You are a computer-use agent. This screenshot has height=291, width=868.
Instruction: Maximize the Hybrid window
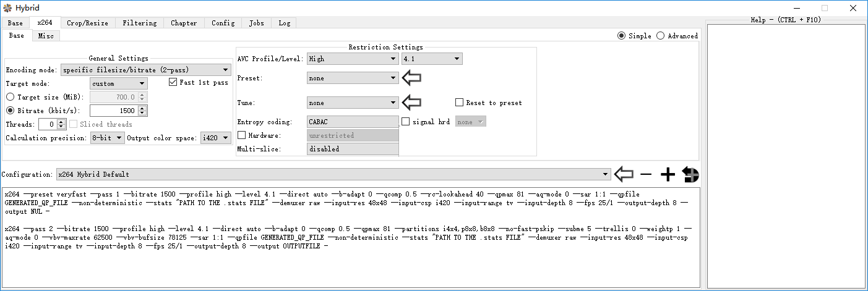(x=825, y=8)
